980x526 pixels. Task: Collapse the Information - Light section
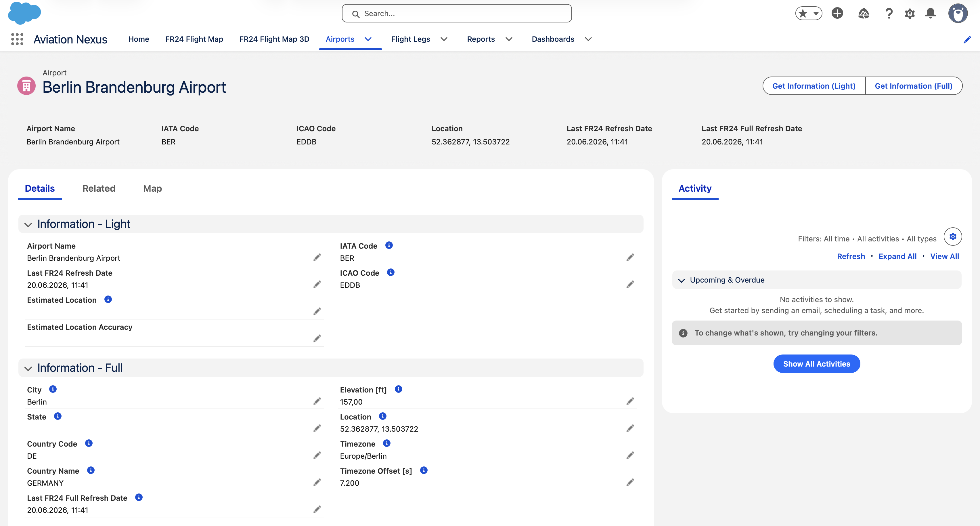(28, 224)
